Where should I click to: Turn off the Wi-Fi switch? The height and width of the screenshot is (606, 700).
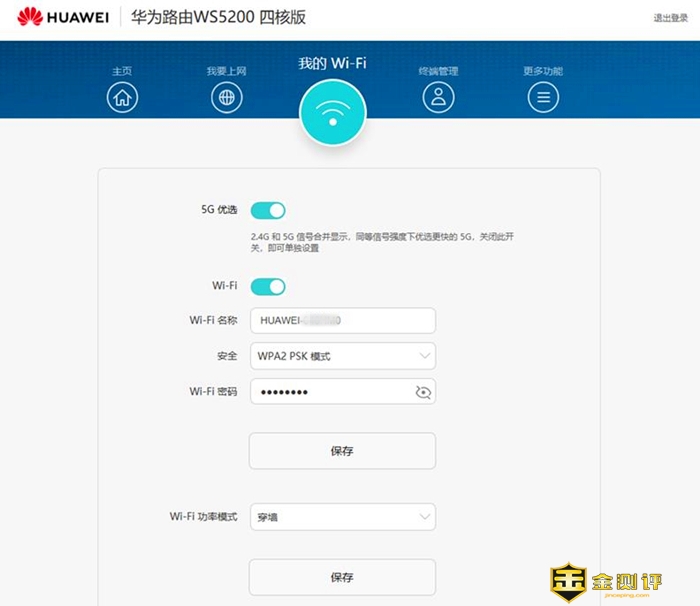(x=268, y=287)
